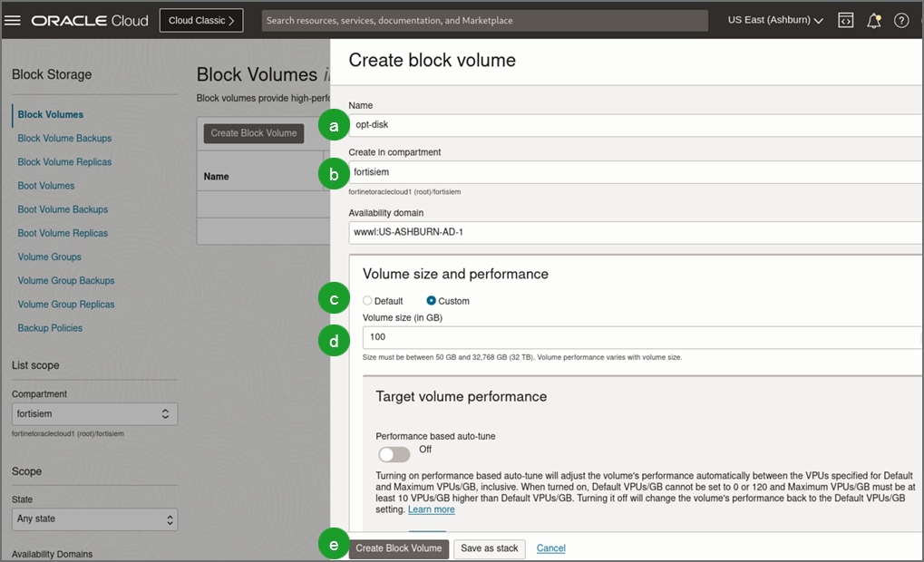This screenshot has width=924, height=562.
Task: Click the Create Block Volume button
Action: [x=399, y=547]
